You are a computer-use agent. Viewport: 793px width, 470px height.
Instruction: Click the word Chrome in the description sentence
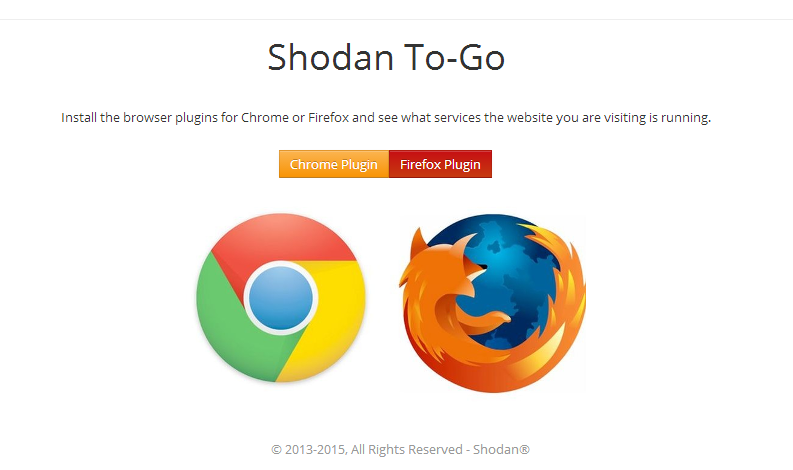coord(265,117)
